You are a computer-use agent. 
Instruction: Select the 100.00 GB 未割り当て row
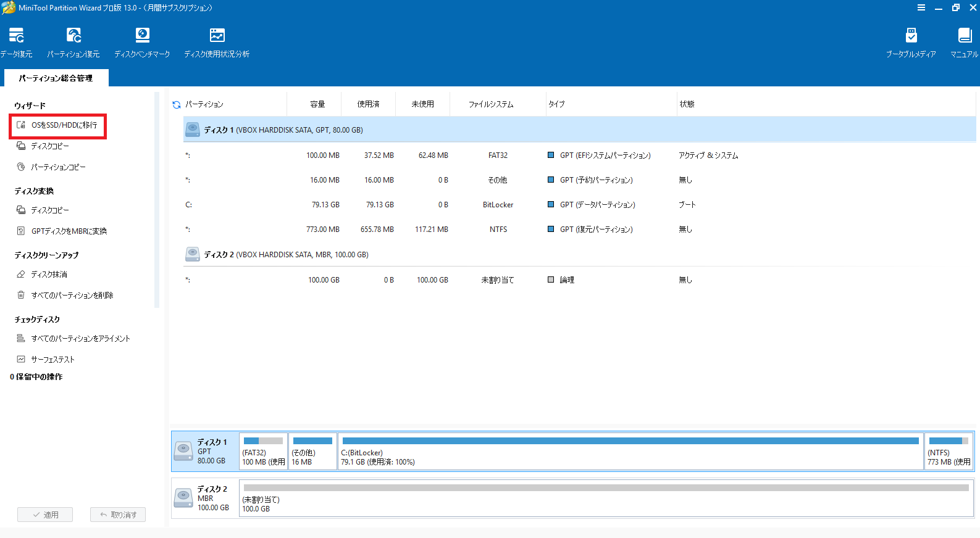click(x=579, y=280)
